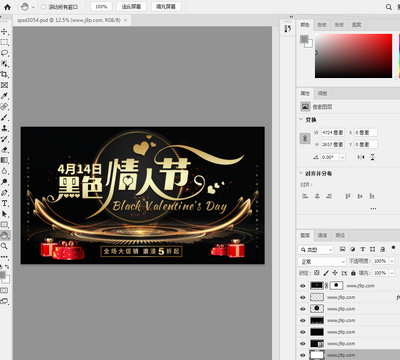Toggle the layer filtering on/off switch
The height and width of the screenshot is (360, 400).
[x=393, y=248]
